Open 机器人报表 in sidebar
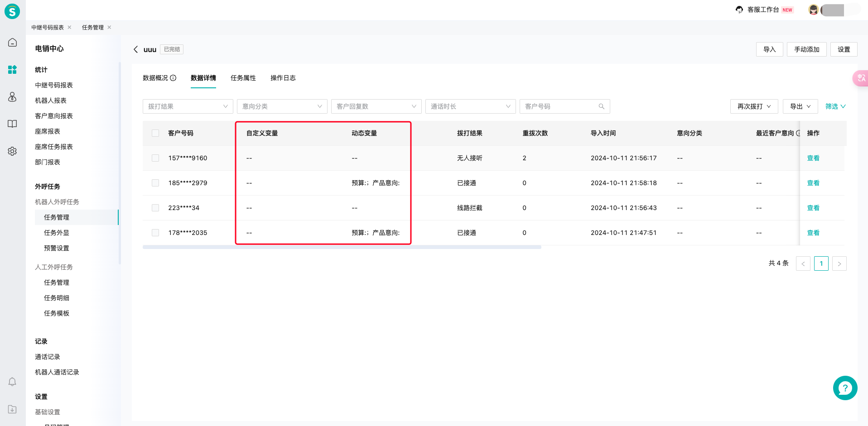This screenshot has width=868, height=426. (x=51, y=101)
